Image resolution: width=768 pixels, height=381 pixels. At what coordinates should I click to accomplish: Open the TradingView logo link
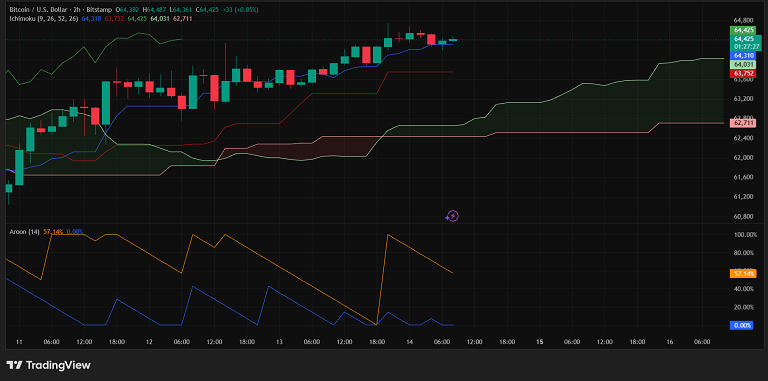(48, 365)
